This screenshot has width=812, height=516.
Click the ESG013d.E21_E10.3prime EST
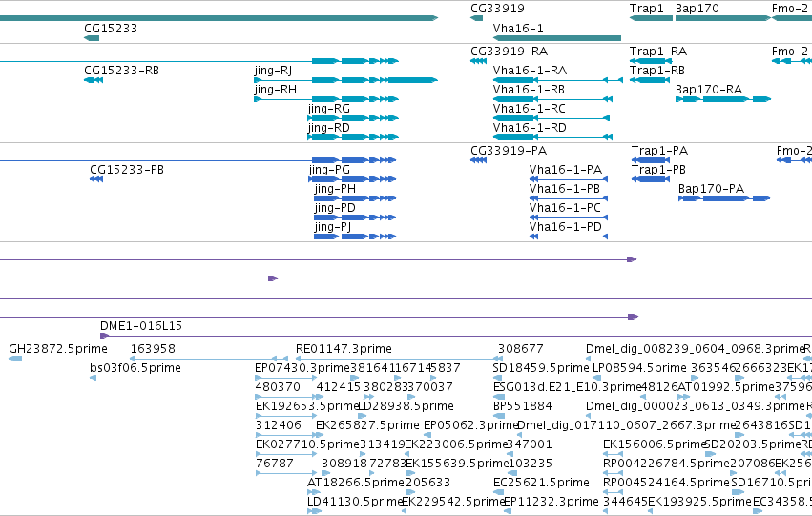tap(498, 398)
